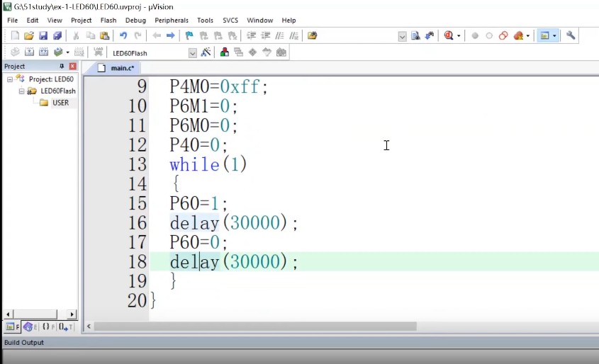
Task: Click the Open file folder icon
Action: pyautogui.click(x=29, y=35)
